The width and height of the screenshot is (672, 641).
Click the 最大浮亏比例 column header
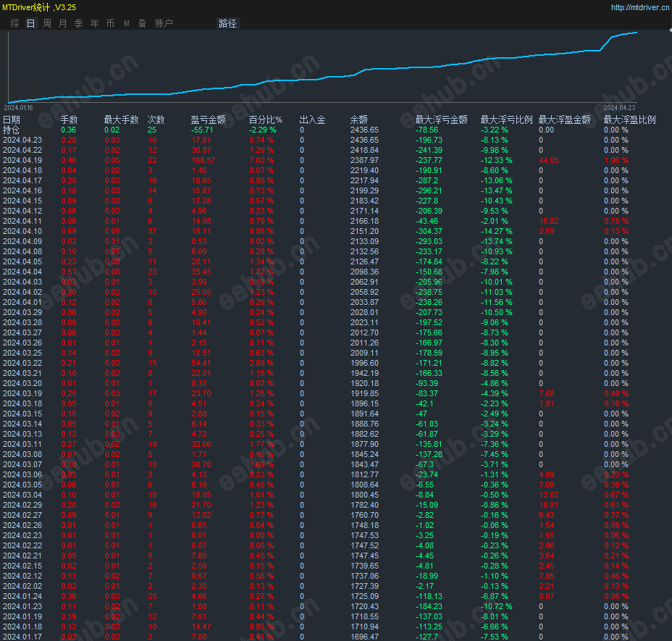click(506, 120)
